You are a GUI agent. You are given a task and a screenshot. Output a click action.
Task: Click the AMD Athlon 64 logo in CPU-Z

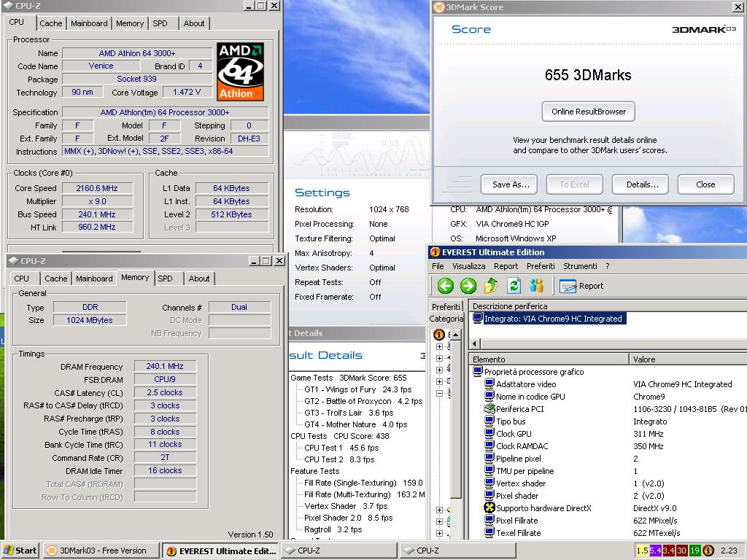(x=240, y=71)
